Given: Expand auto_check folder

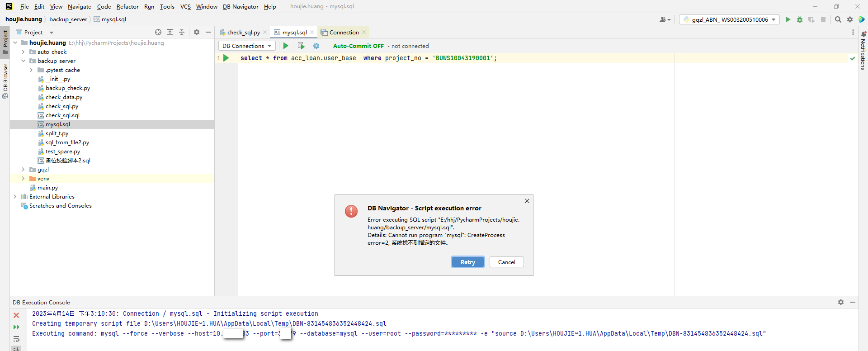Looking at the screenshot, I should [23, 52].
